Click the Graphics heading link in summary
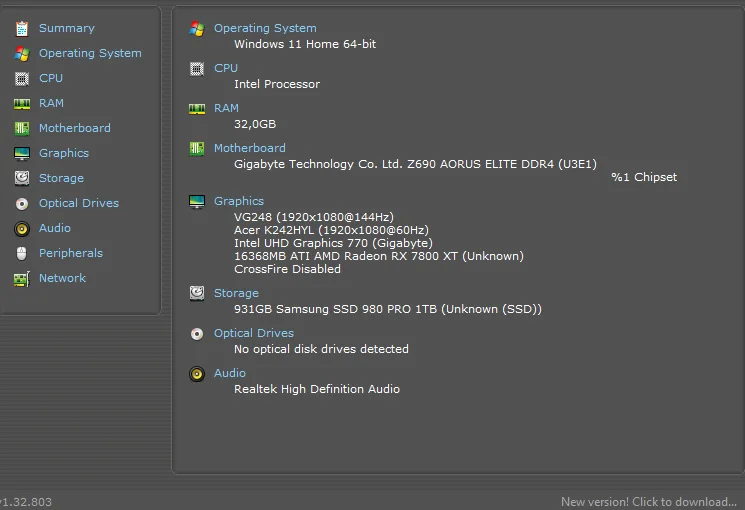The image size is (745, 510). tap(239, 201)
